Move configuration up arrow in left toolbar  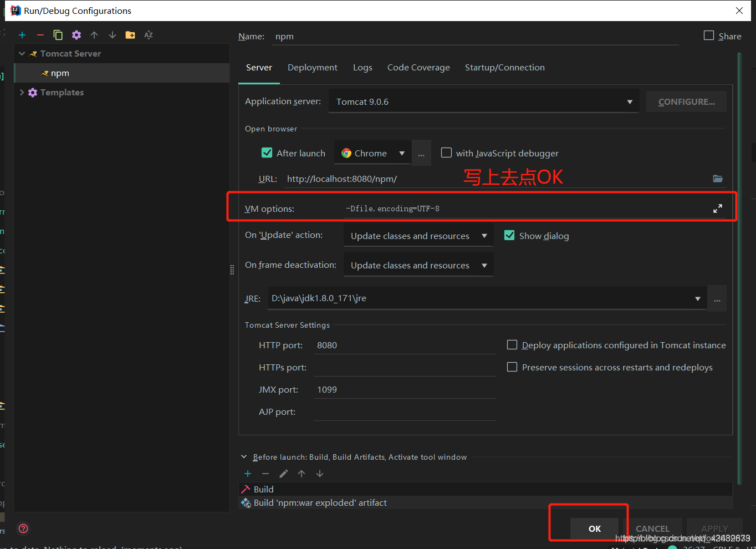pos(94,35)
